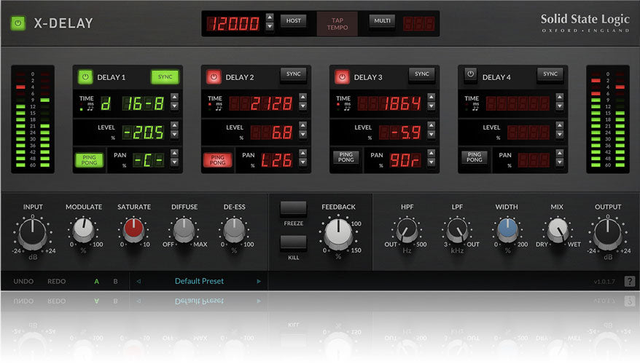640x364 pixels.
Task: Enable Delay 4 PING PONG
Action: 475,157
